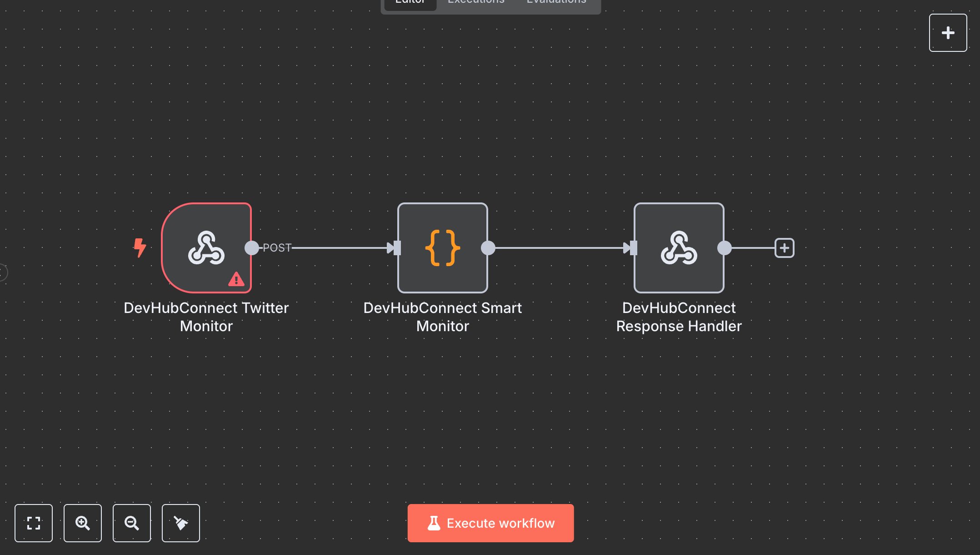Click the Twitter Monitor output connector dot
This screenshot has height=555, width=980.
251,248
